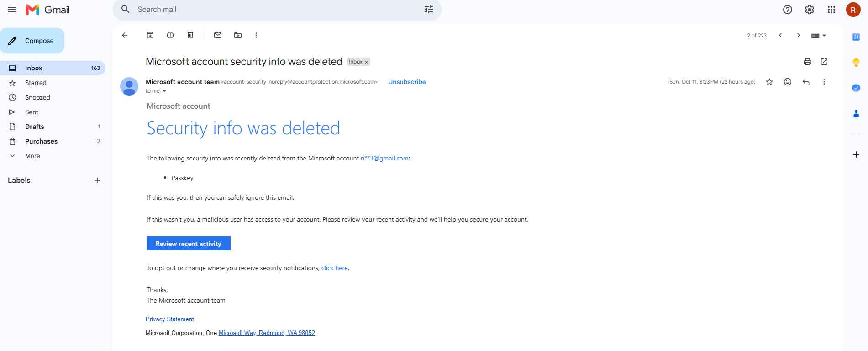Print this email conversation

point(808,62)
